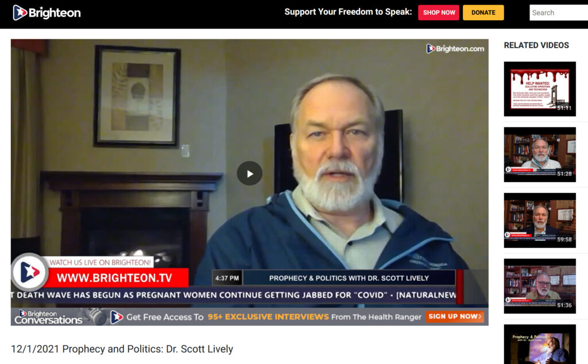This screenshot has height=364, width=588.
Task: Open the guillotine Help Wanted related video
Action: point(540,89)
